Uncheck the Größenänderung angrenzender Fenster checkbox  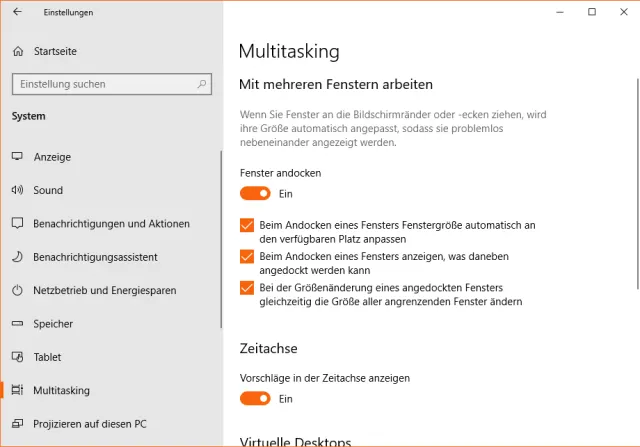(x=248, y=288)
